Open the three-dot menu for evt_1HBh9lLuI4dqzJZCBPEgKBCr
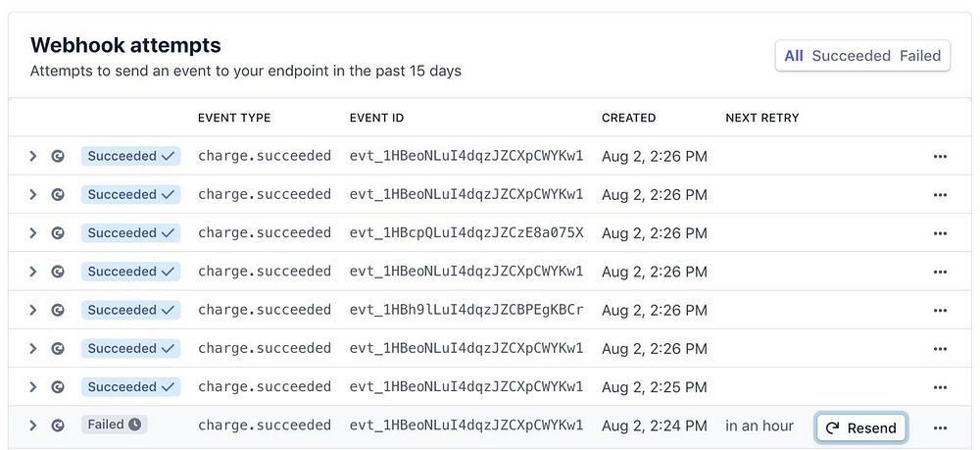This screenshot has height=450, width=980. point(940,310)
